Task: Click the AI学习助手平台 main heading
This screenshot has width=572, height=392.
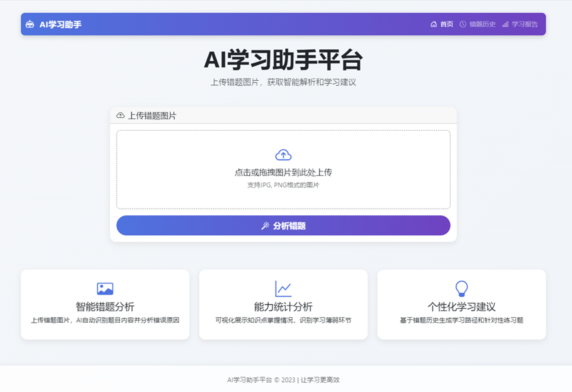Action: click(x=283, y=60)
